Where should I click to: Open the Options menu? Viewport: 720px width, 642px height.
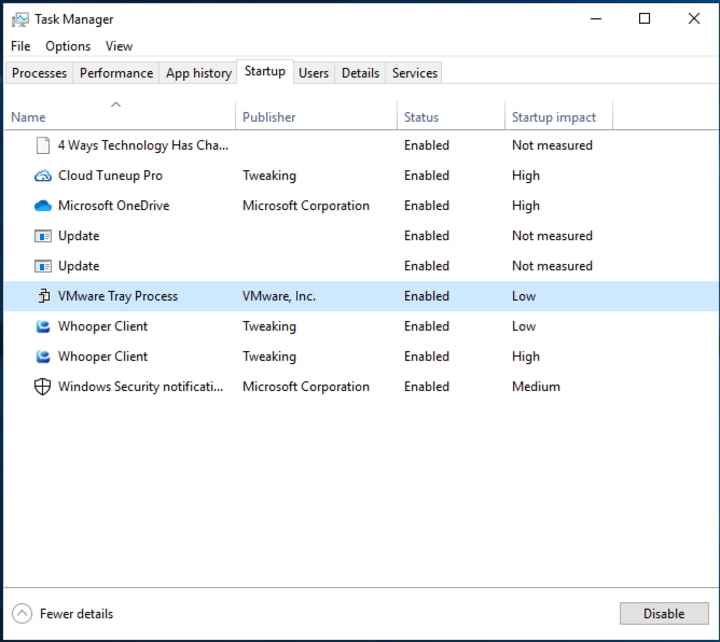tap(68, 46)
